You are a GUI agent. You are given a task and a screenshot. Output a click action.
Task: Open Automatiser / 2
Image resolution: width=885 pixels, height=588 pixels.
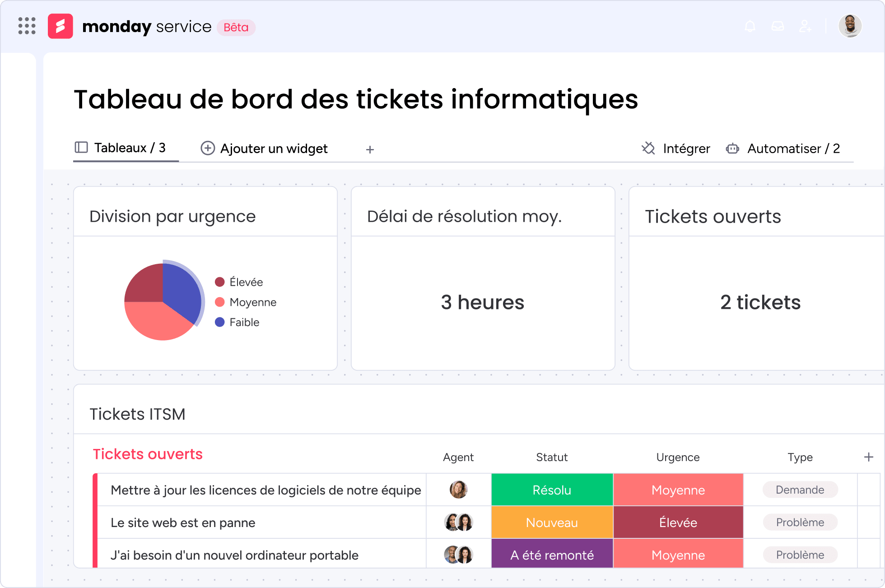tap(783, 149)
